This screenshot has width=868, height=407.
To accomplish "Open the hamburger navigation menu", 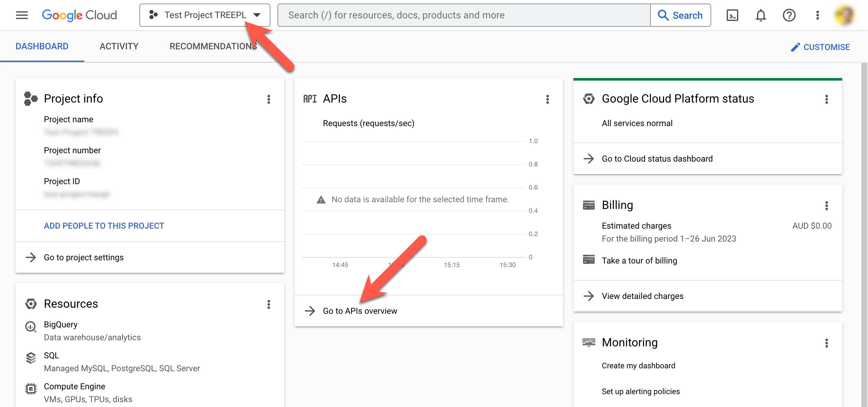I will (x=22, y=15).
